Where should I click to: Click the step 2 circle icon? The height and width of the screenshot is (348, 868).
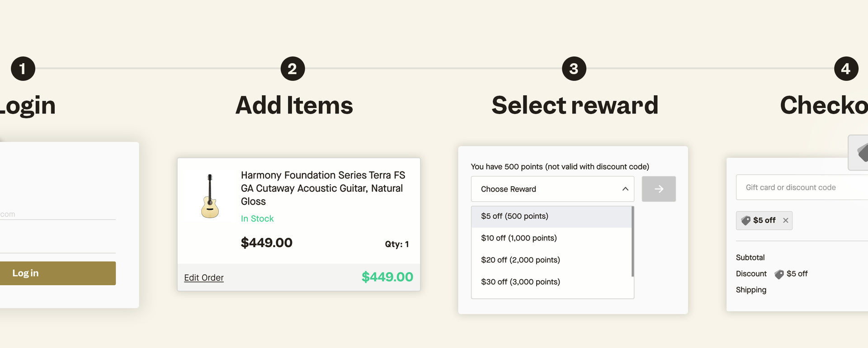coord(292,69)
